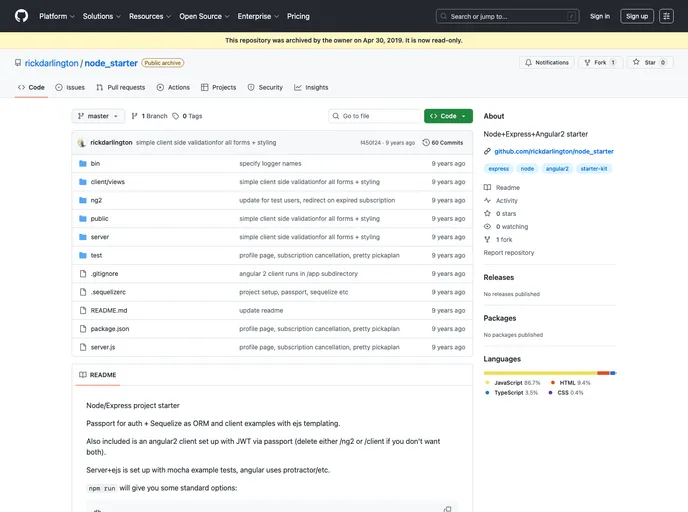Expand the Open Source menu
Screen dimensions: 688x512
203,16
